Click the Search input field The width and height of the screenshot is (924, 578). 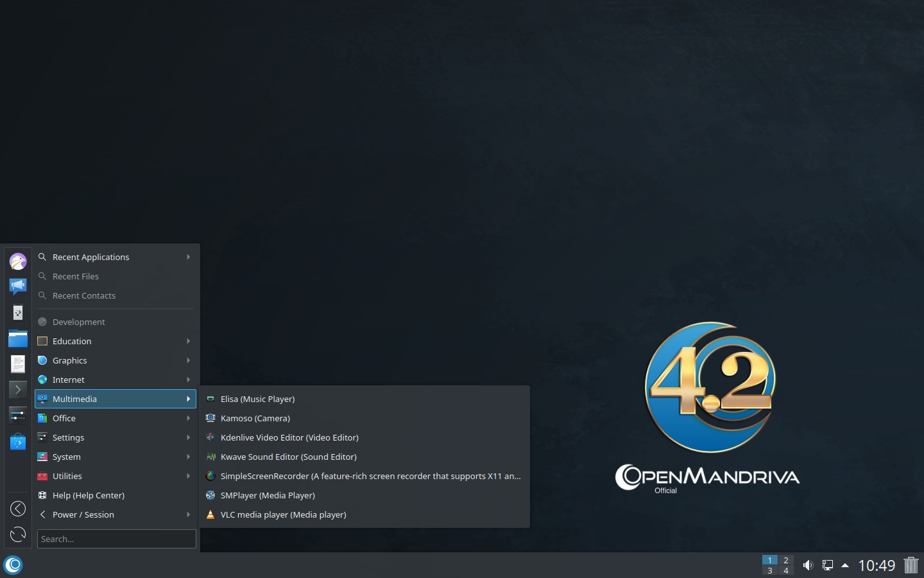pyautogui.click(x=116, y=539)
